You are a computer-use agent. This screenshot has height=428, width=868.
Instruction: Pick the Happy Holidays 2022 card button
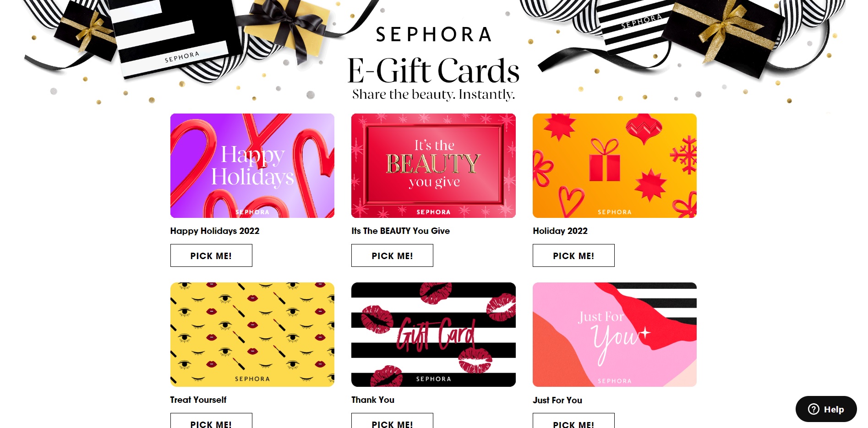pyautogui.click(x=211, y=255)
